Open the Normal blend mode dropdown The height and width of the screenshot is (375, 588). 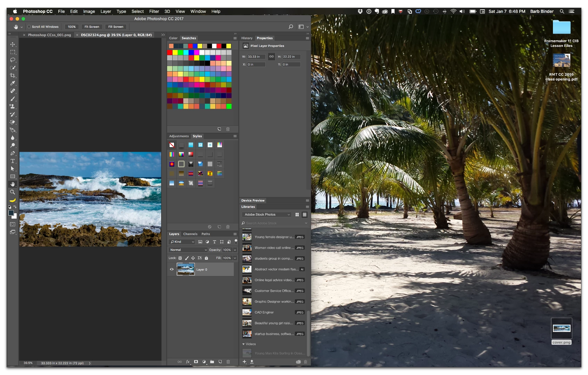tap(188, 250)
